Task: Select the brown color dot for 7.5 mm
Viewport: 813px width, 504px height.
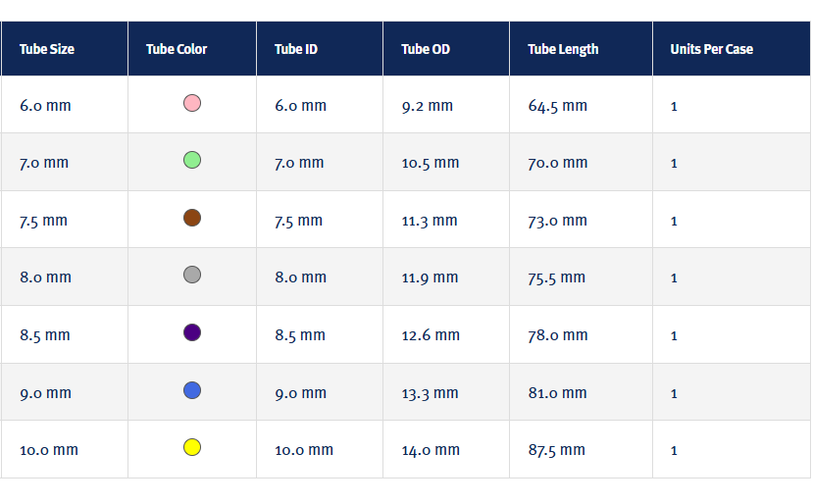Action: pyautogui.click(x=192, y=218)
